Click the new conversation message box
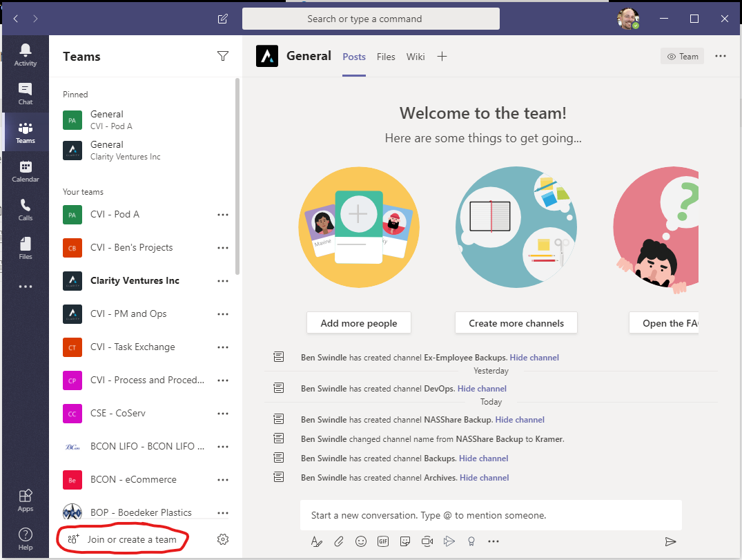 [491, 515]
